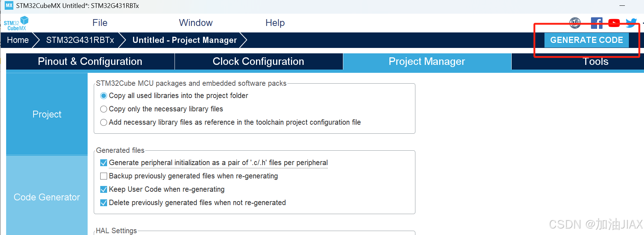The width and height of the screenshot is (644, 235).
Task: Open the File menu
Action: [100, 23]
